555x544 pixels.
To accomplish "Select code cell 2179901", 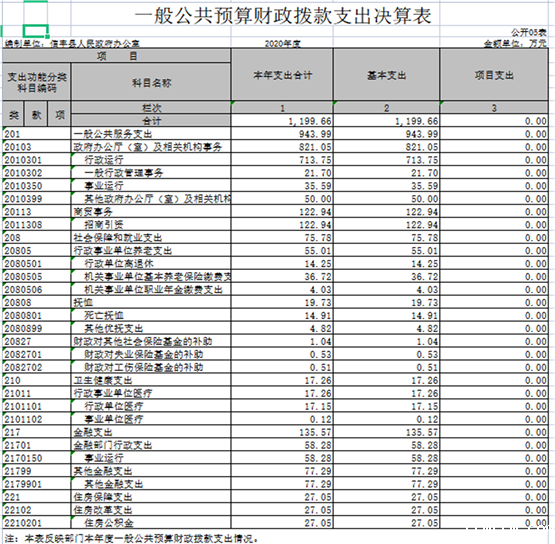I will 37,484.
